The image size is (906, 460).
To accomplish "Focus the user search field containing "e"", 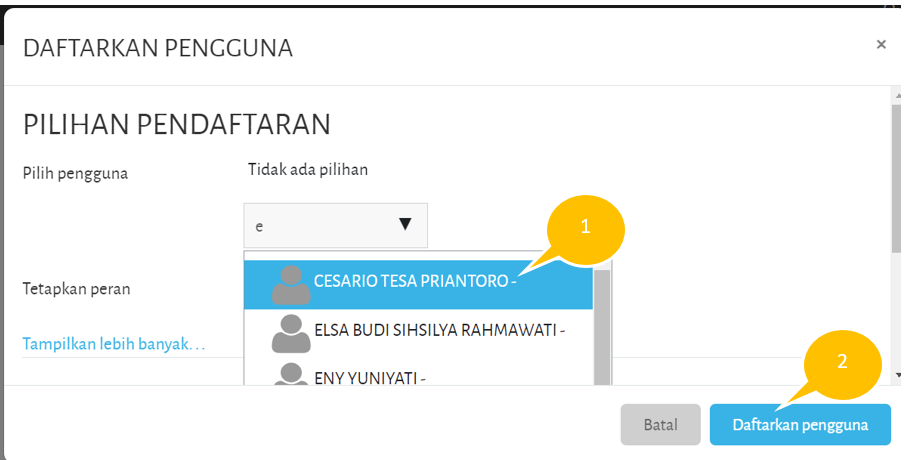I will (320, 226).
